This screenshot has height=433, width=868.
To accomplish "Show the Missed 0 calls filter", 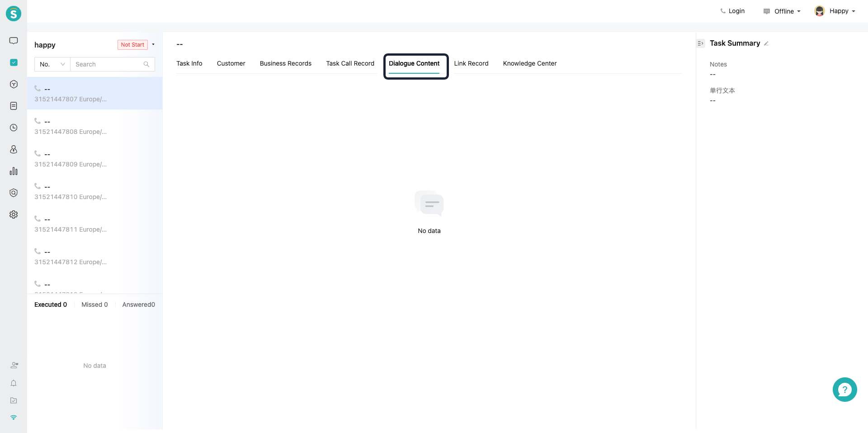I will point(94,305).
